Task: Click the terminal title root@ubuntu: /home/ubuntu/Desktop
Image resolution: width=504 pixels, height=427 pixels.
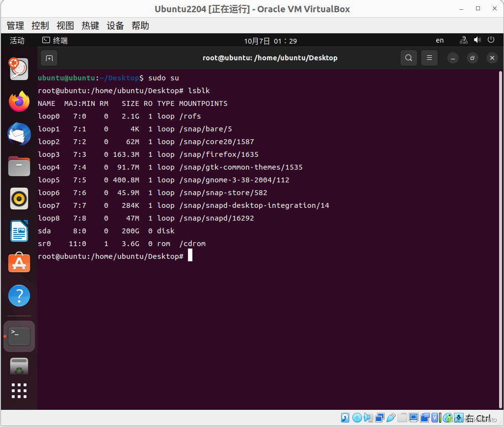Action: point(270,58)
